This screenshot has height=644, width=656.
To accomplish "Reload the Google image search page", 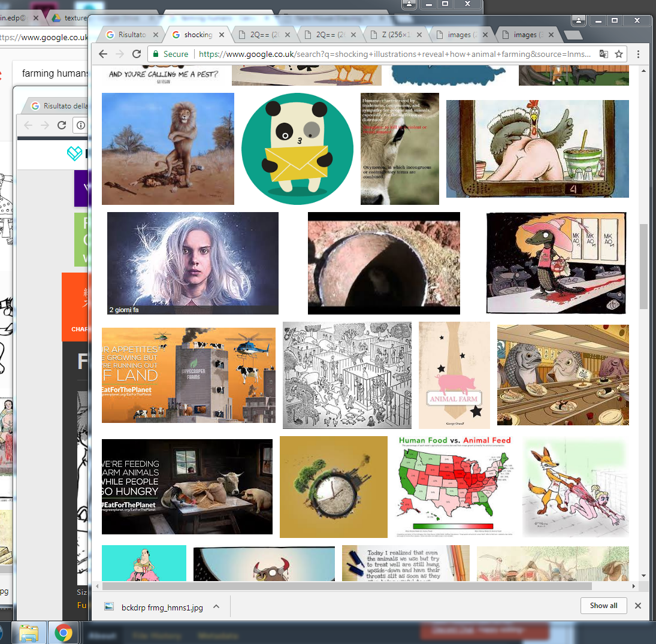I will coord(137,54).
